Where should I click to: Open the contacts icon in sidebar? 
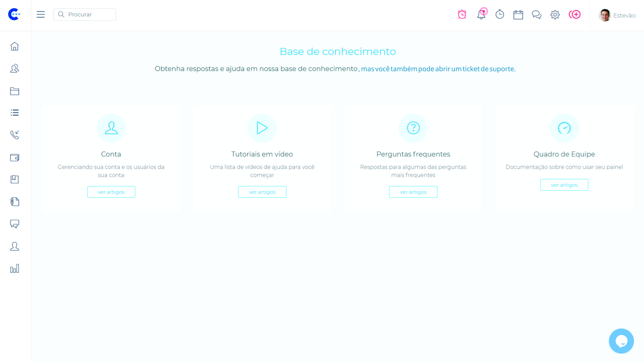pos(14,69)
